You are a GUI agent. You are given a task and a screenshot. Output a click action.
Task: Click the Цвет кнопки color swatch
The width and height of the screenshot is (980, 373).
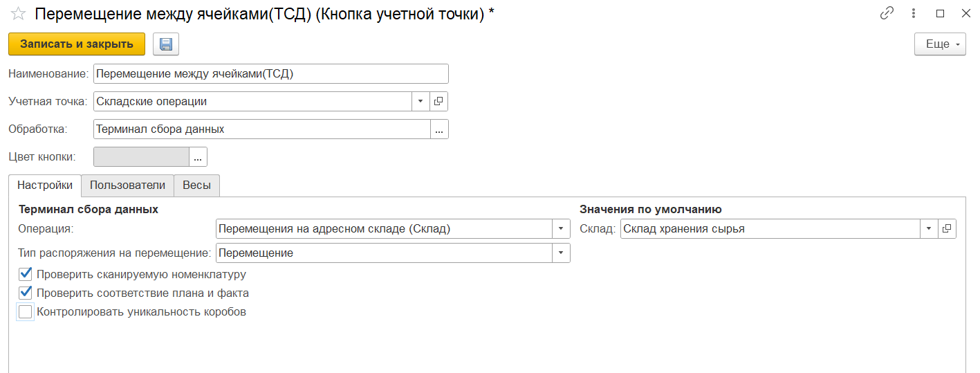coord(141,157)
